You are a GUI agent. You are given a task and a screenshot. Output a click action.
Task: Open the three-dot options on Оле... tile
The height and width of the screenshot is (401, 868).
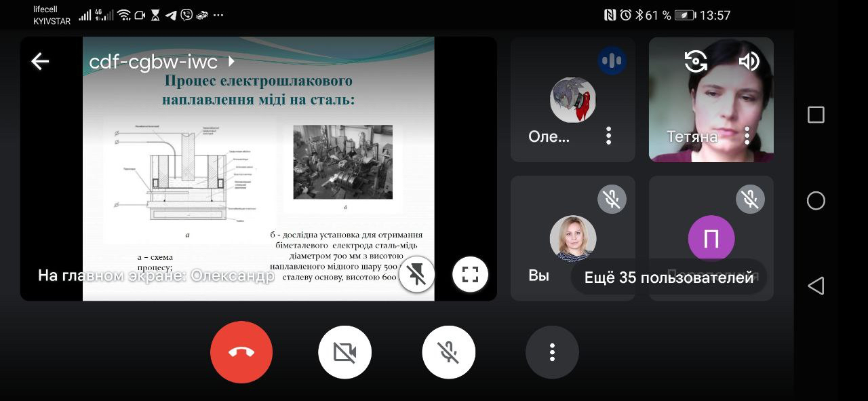[x=608, y=136]
